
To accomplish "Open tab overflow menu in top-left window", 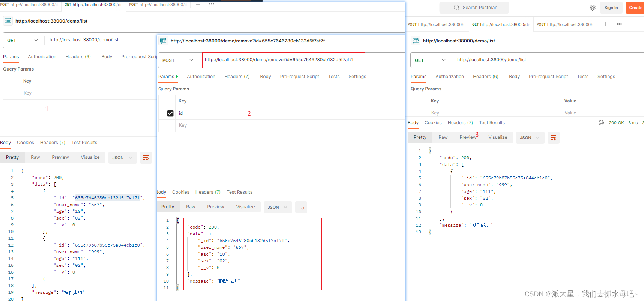I will 212,4.
